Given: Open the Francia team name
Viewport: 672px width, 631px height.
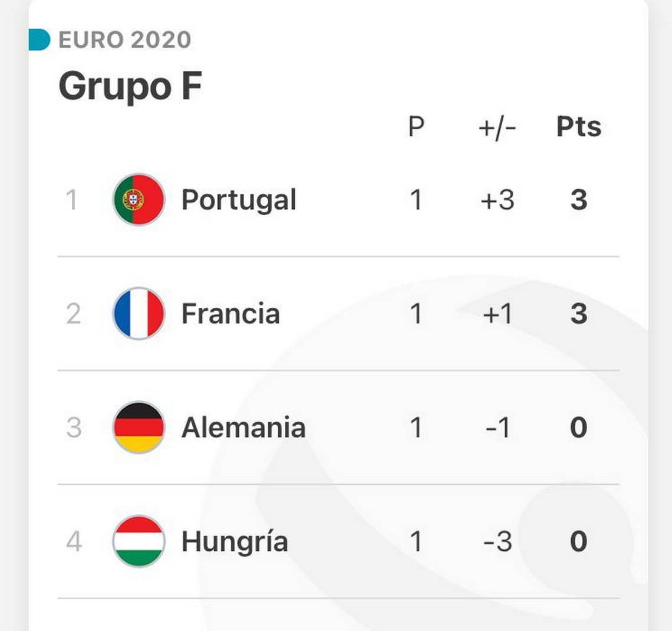Looking at the screenshot, I should tap(230, 313).
